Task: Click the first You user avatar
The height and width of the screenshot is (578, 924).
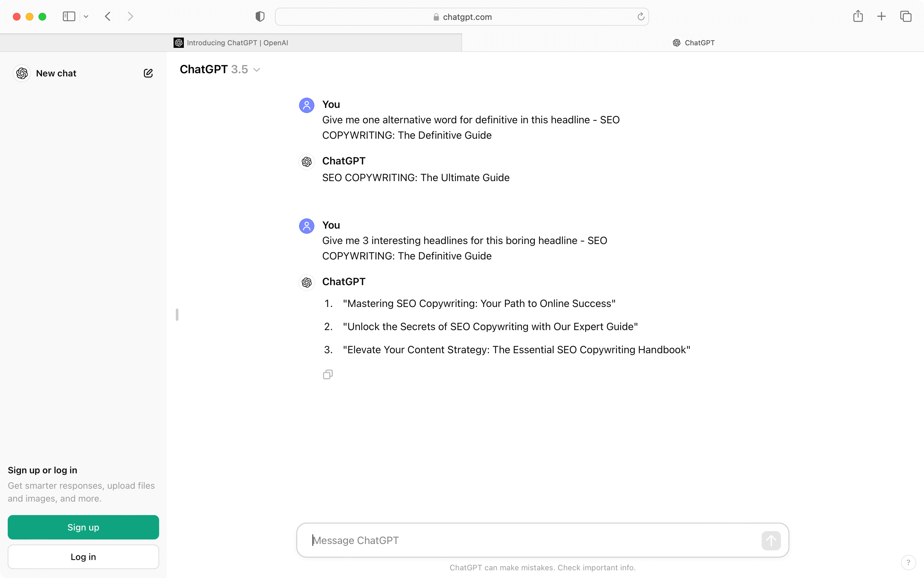Action: pos(307,105)
